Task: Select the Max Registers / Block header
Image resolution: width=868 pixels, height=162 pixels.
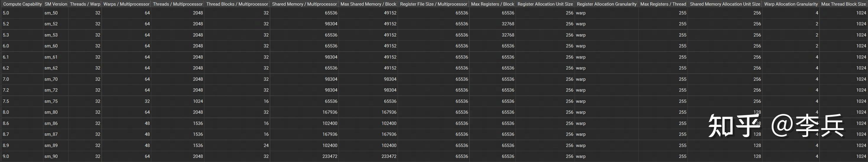Action: click(492, 4)
